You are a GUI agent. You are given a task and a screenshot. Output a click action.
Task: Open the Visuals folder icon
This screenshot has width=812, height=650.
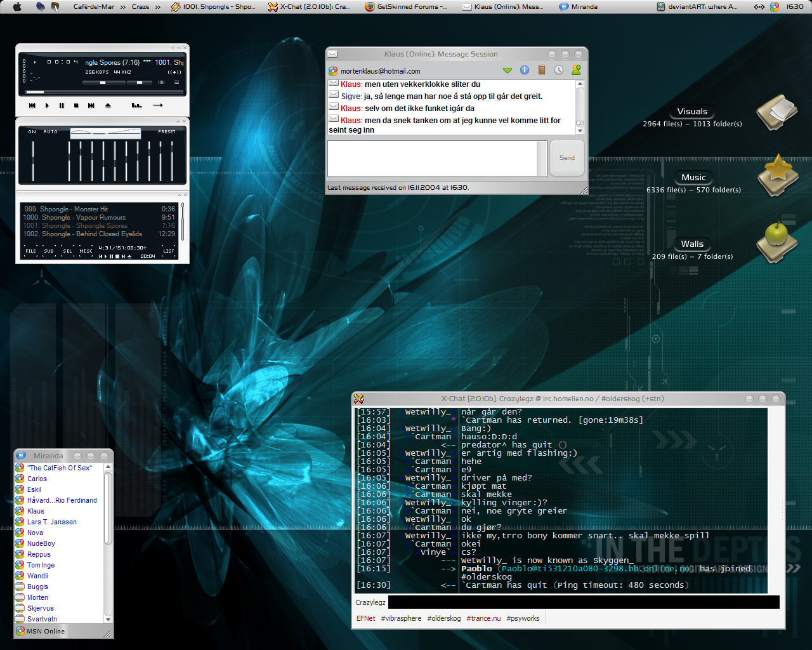coord(776,112)
